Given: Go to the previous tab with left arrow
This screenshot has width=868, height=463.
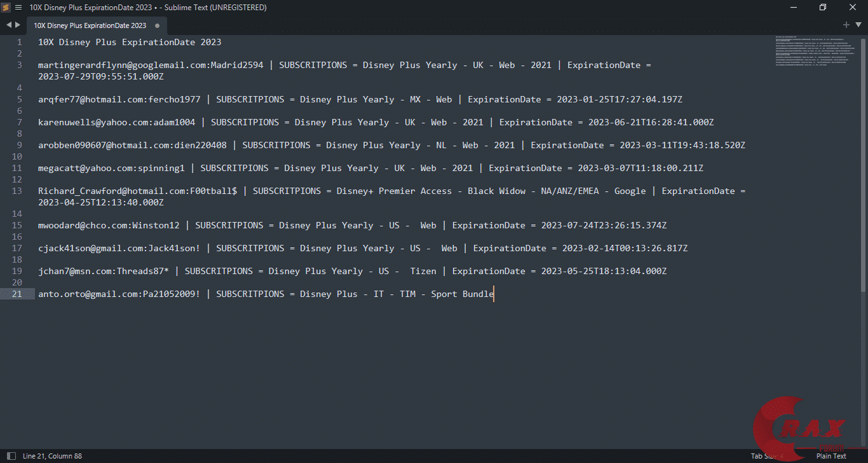Looking at the screenshot, I should [x=9, y=25].
